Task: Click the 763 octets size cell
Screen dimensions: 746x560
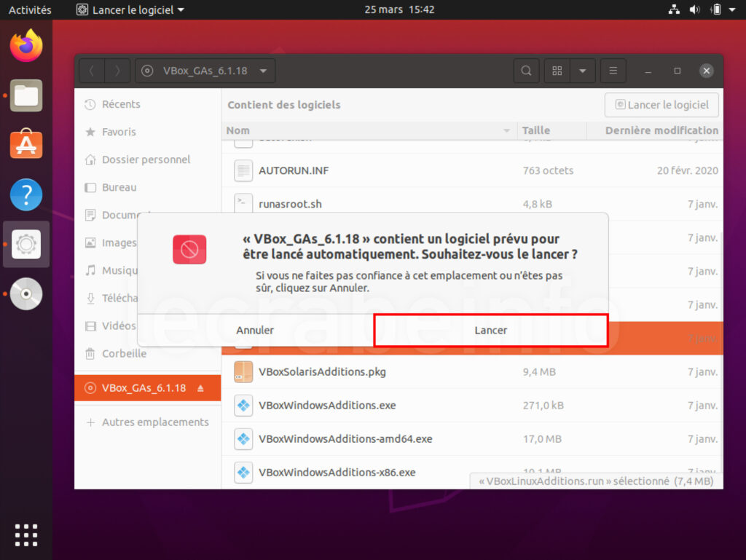Action: pos(548,170)
